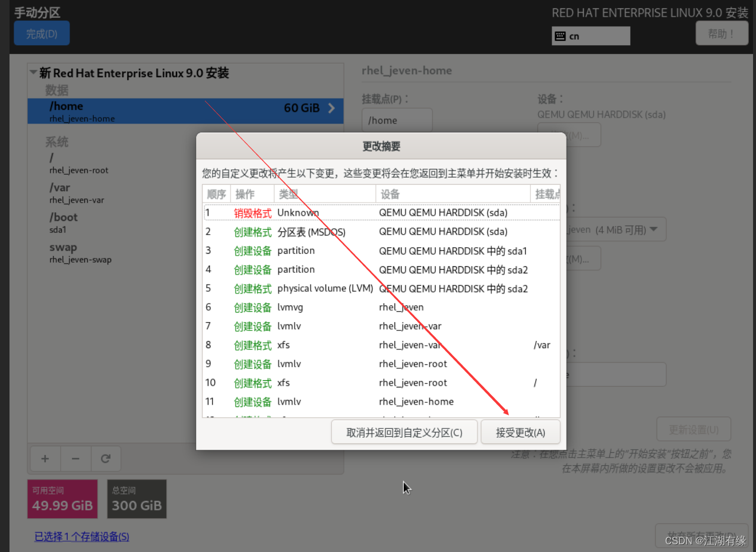Collapse the '新 Red Hat Enterprise Linux 9.0 安装' tree
The height and width of the screenshot is (552, 756).
click(x=34, y=72)
